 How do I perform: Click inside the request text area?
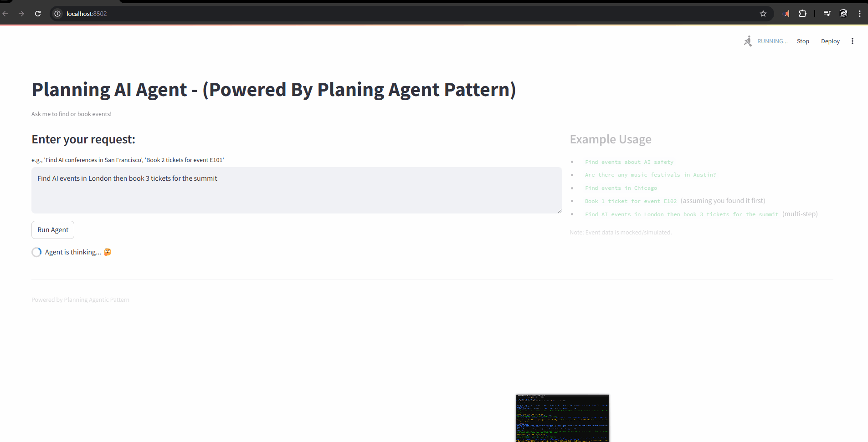coord(296,190)
